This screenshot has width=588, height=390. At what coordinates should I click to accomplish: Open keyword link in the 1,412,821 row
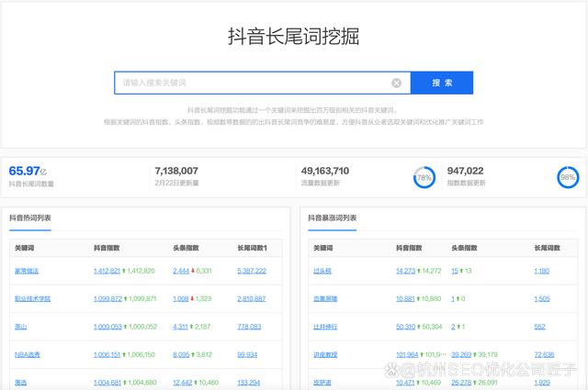tap(27, 271)
